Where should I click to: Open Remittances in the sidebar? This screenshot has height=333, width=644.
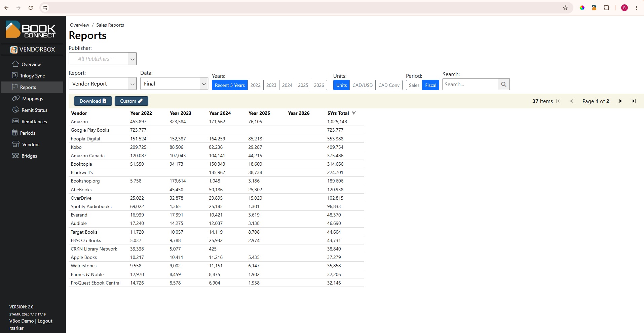tap(32, 122)
